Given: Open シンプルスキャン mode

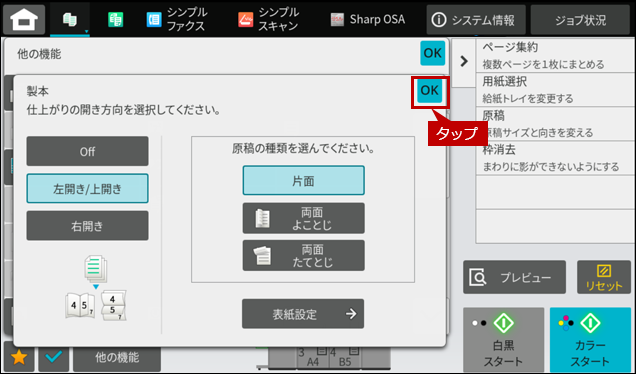Looking at the screenshot, I should (269, 19).
